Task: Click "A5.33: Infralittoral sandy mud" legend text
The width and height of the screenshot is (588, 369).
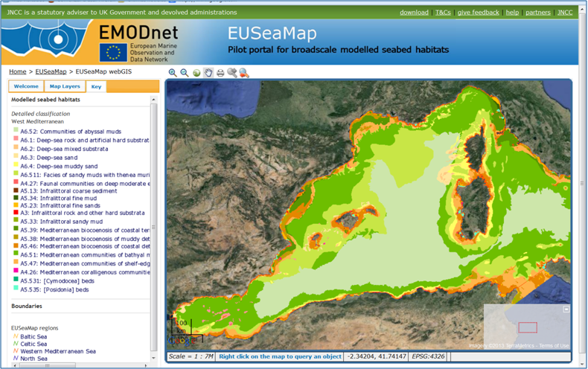Action: point(62,222)
